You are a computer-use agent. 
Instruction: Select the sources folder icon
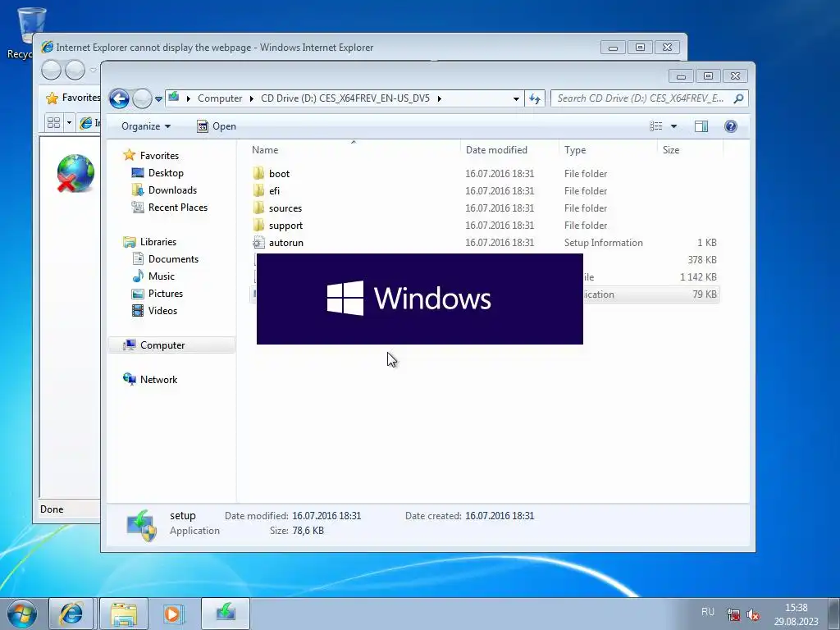[x=258, y=208]
